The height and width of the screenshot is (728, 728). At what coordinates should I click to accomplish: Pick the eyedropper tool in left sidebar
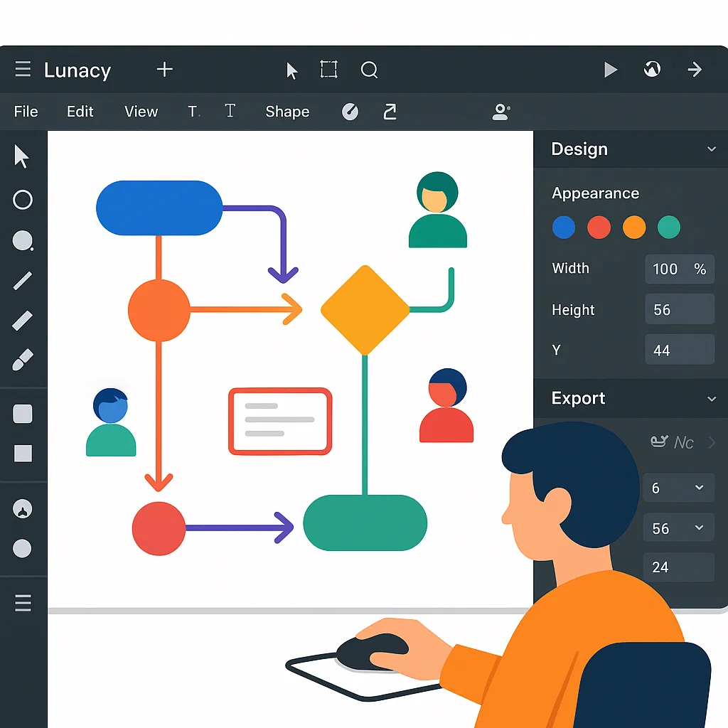[23, 360]
